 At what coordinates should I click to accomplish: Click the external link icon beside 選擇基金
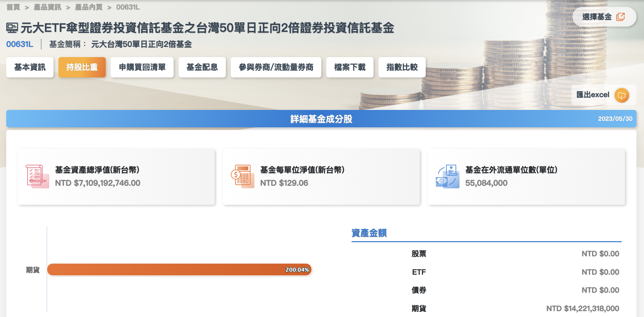click(621, 16)
